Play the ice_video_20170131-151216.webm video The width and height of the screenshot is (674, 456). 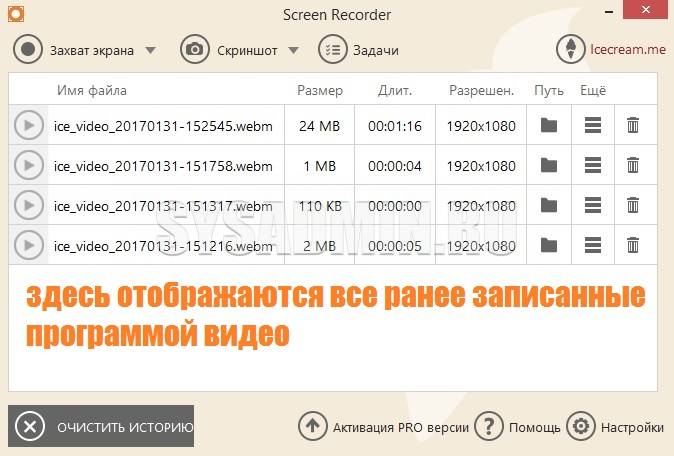pos(29,245)
